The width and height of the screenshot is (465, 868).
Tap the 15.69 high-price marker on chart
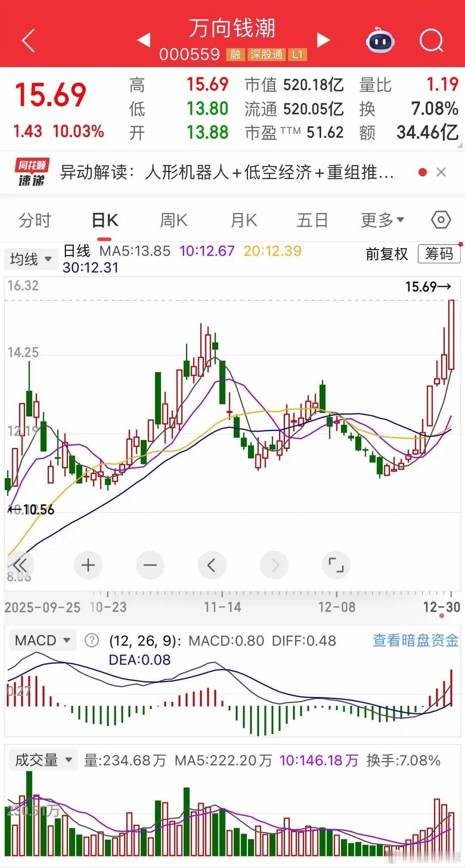[x=428, y=287]
